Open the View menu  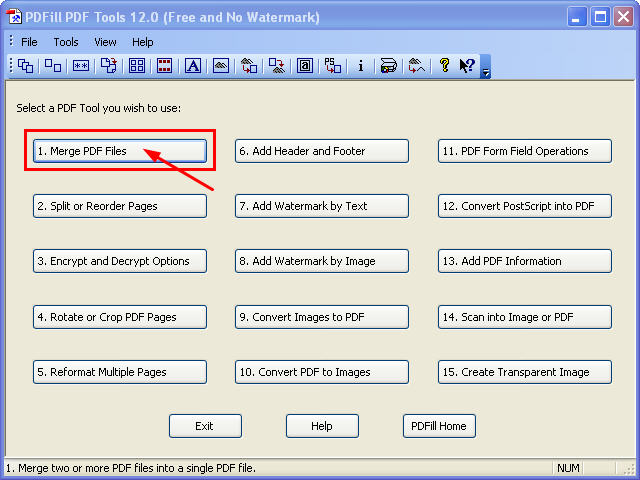105,42
